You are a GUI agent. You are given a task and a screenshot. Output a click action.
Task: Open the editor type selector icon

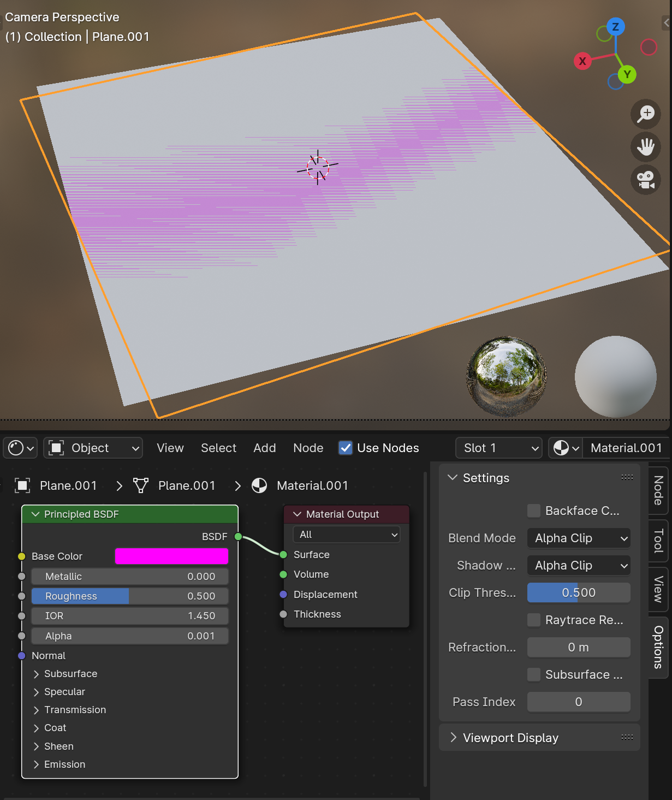coord(20,448)
